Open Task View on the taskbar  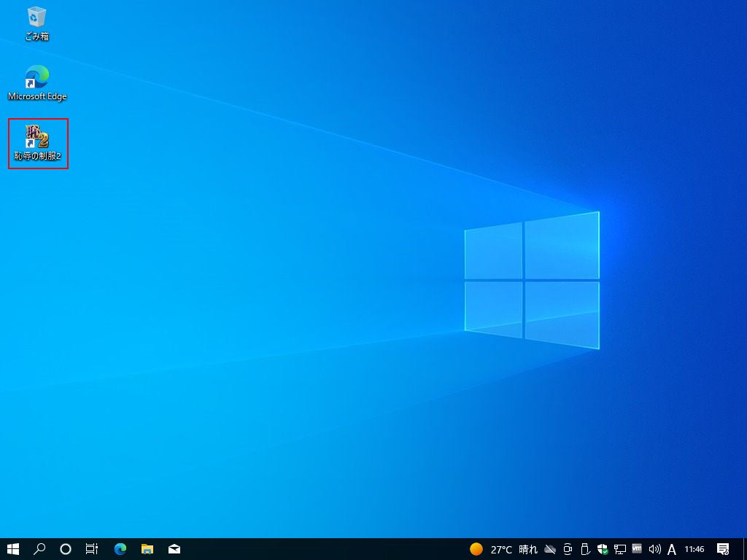[91, 549]
